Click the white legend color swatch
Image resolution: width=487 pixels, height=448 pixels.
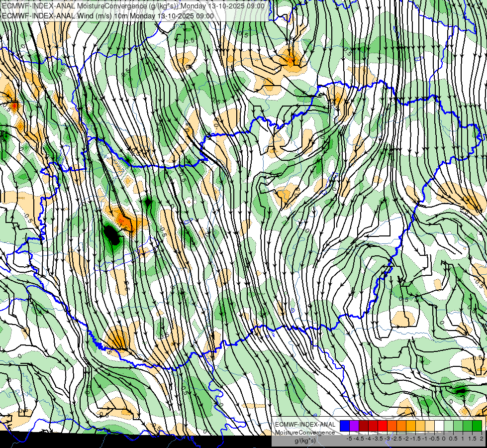[x=439, y=426]
